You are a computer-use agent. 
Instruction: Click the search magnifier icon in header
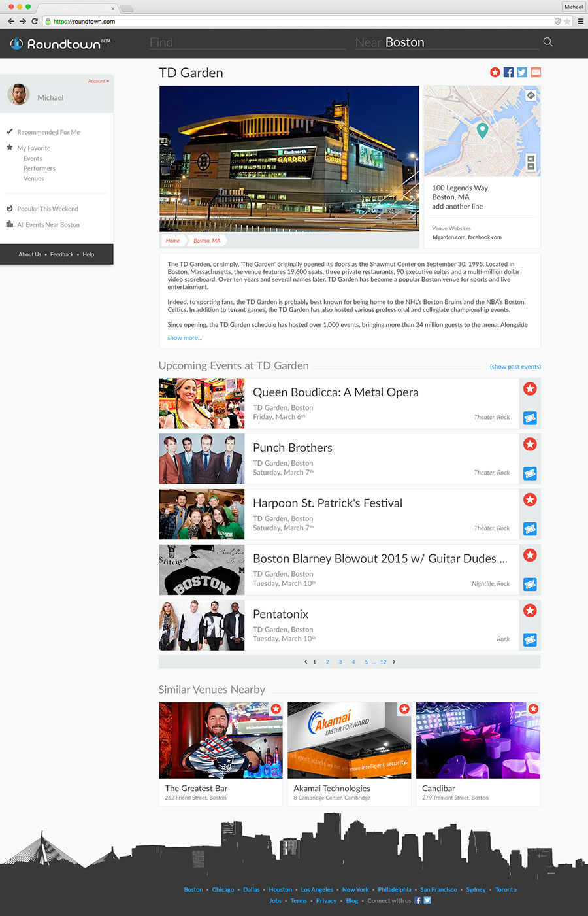[x=547, y=42]
